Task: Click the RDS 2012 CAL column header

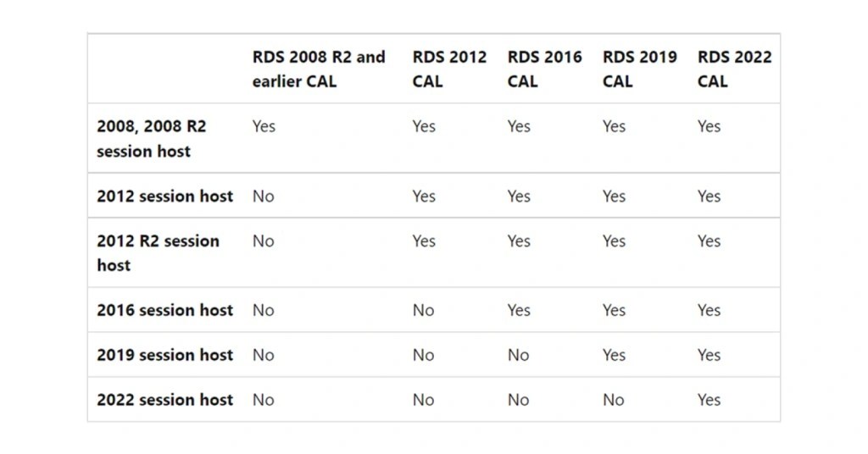Action: click(x=449, y=69)
